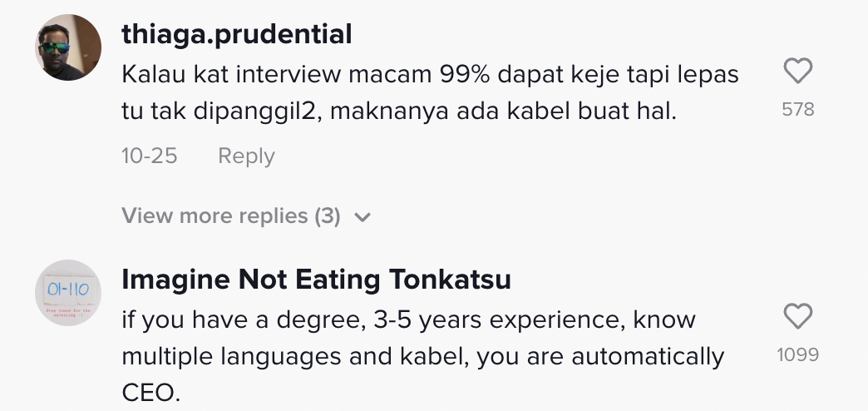868x411 pixels.
Task: Tap the heart on the Tonkatsu comment
Action: pos(798,316)
